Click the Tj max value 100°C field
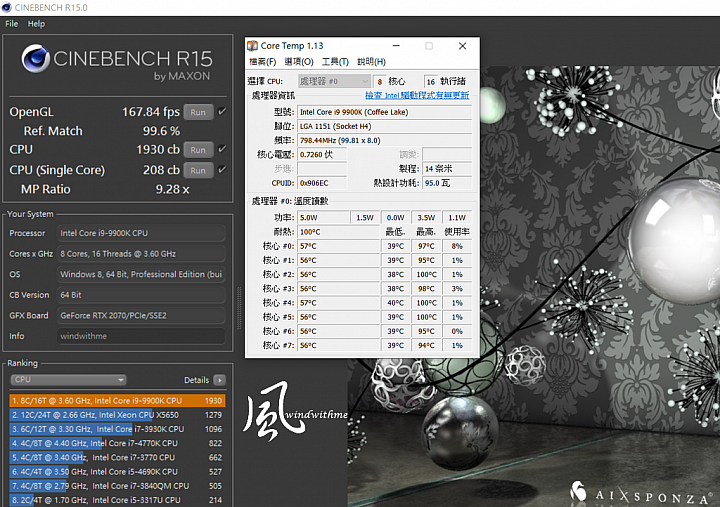This screenshot has height=507, width=720. 338,232
